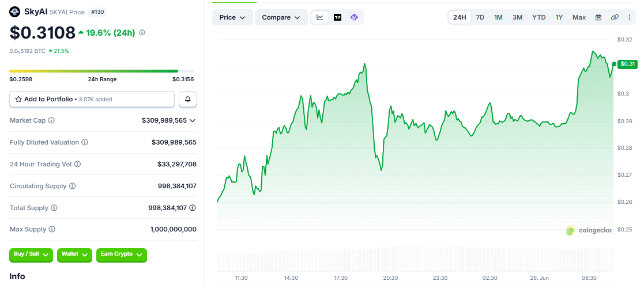Select the 1Y time range tab
This screenshot has width=644, height=285.
(x=559, y=17)
